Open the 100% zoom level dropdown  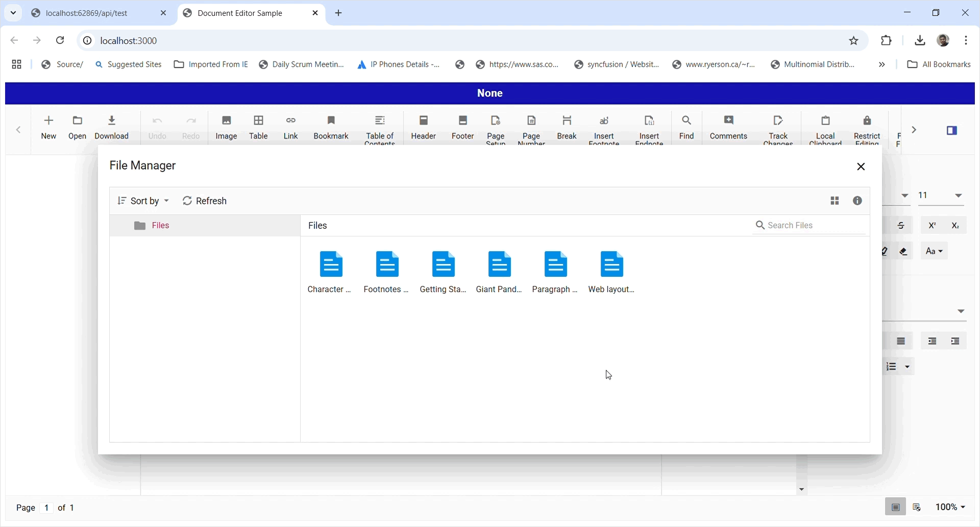click(x=950, y=507)
